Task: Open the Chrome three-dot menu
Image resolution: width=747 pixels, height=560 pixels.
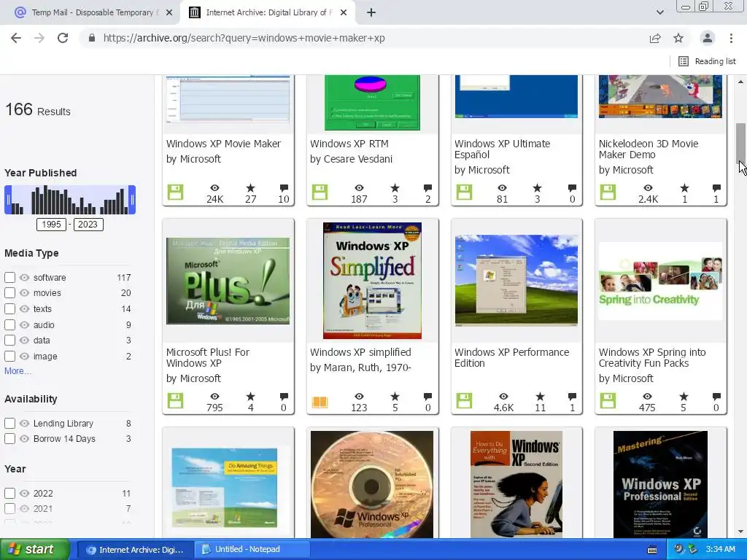Action: pyautogui.click(x=731, y=38)
